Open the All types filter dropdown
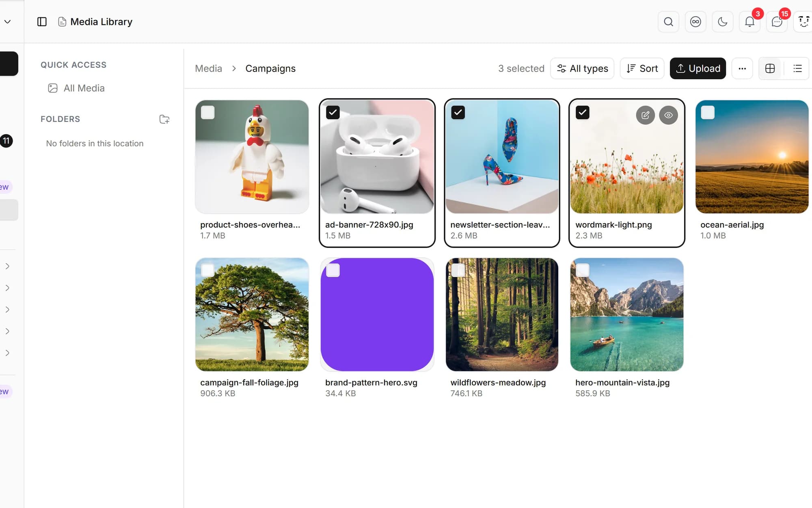This screenshot has width=812, height=508. [x=582, y=68]
